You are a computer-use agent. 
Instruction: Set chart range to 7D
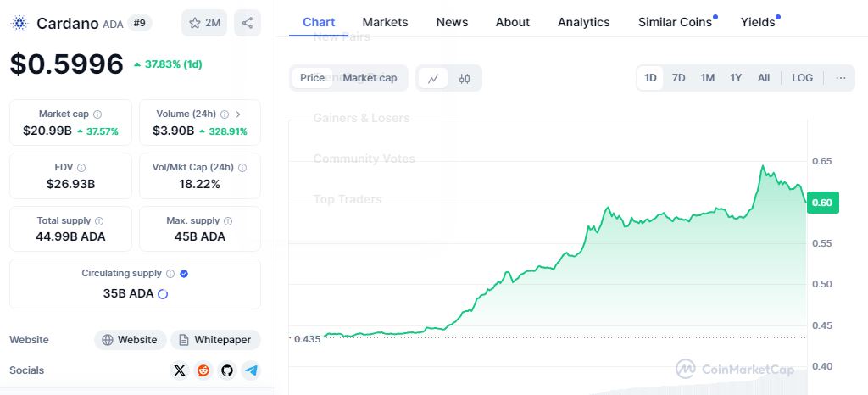coord(679,78)
